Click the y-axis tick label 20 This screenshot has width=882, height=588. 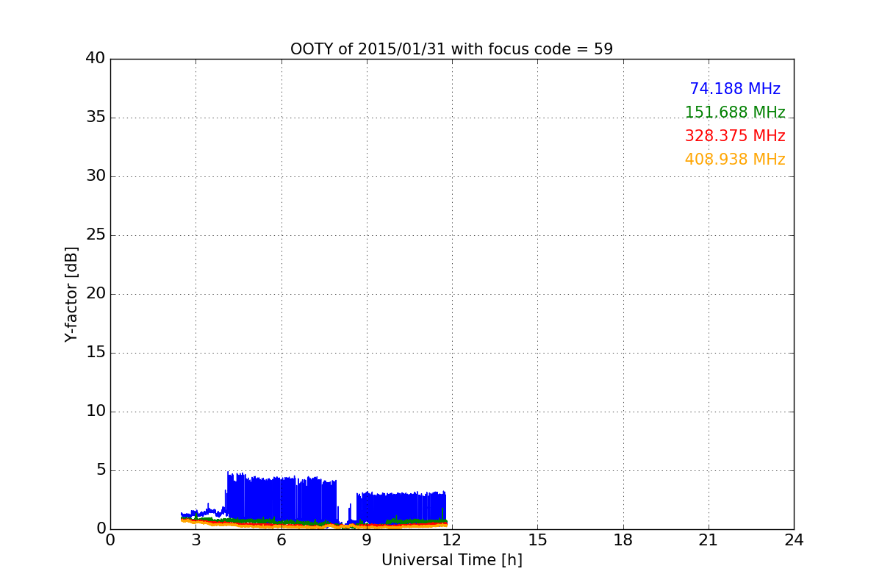[96, 294]
